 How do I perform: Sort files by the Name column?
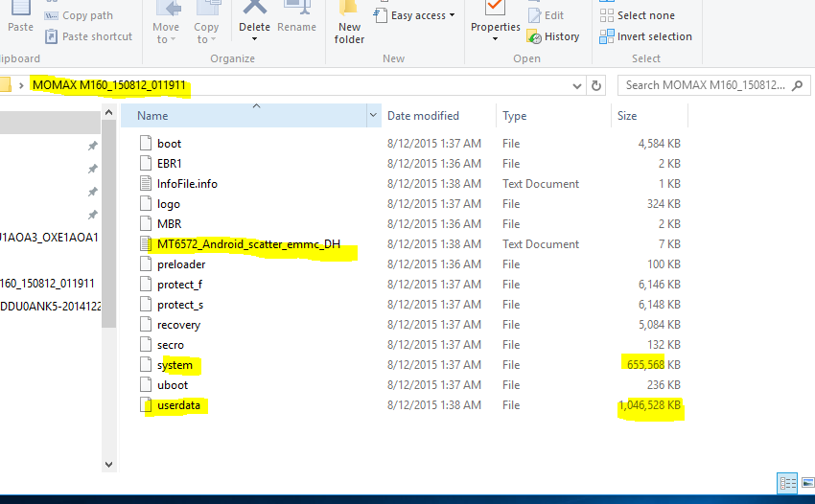pyautogui.click(x=244, y=116)
